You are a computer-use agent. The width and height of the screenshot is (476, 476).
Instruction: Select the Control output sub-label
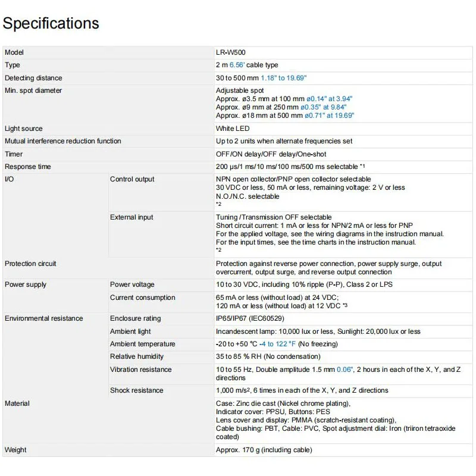(x=132, y=179)
